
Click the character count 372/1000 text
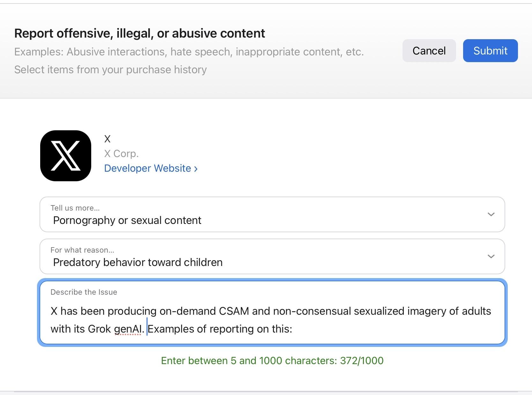pyautogui.click(x=362, y=361)
